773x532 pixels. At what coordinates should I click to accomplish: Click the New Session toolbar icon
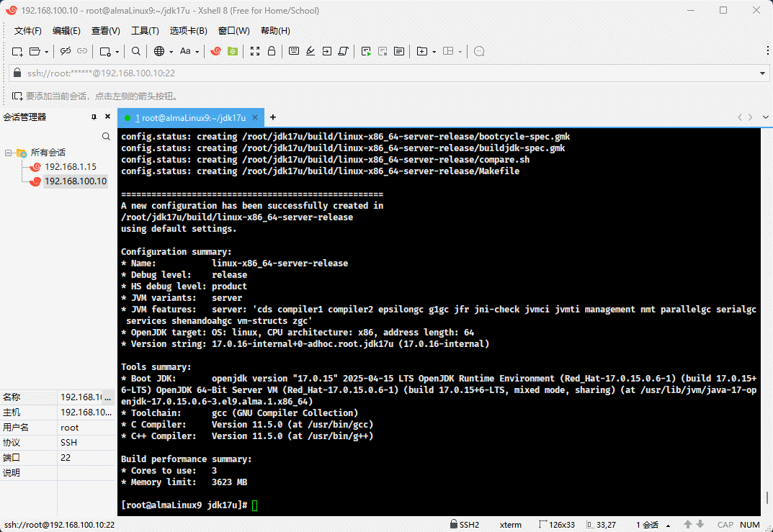tap(17, 51)
